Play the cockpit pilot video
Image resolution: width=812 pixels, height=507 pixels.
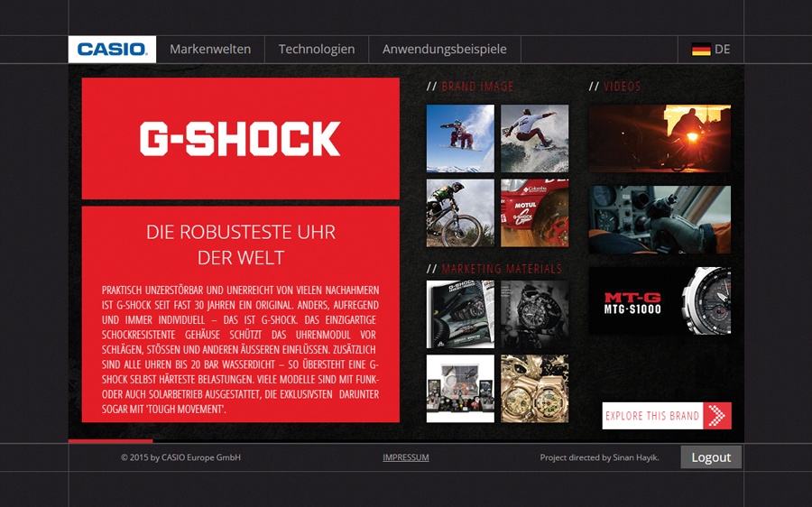(660, 219)
